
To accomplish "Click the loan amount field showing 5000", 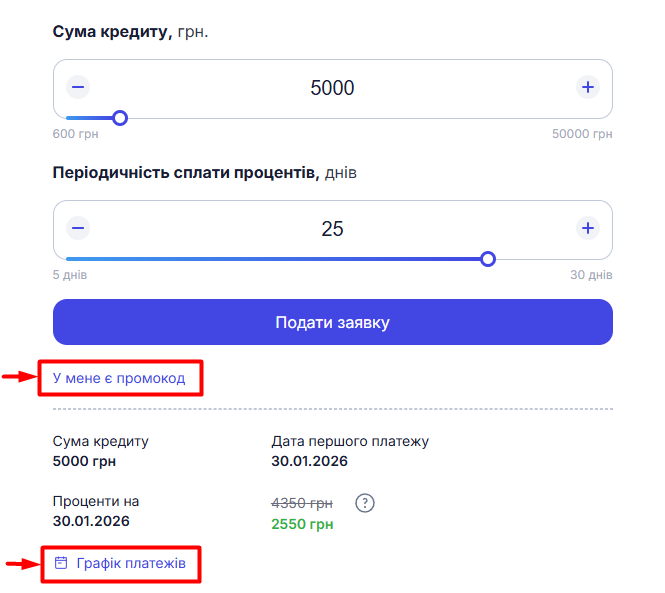I will (x=332, y=88).
